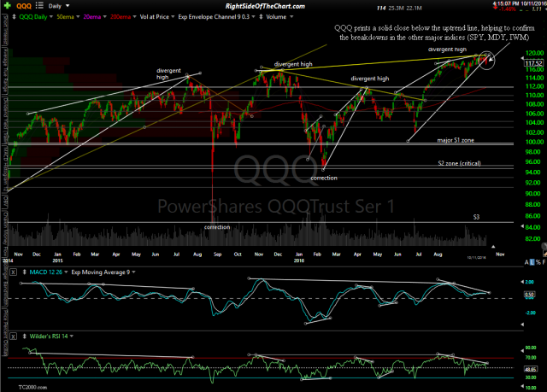The width and height of the screenshot is (547, 392).
Task: Click the 2016 year label on time axis
Action: coord(299,260)
